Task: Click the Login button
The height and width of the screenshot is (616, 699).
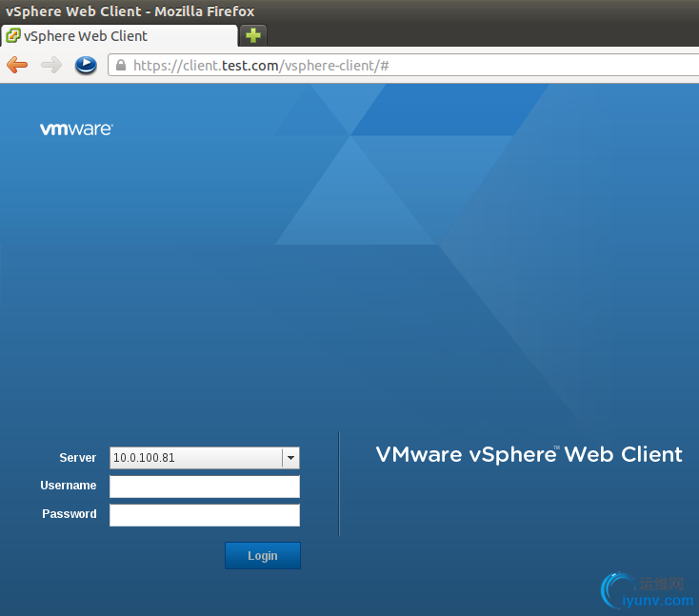Action: point(263,555)
